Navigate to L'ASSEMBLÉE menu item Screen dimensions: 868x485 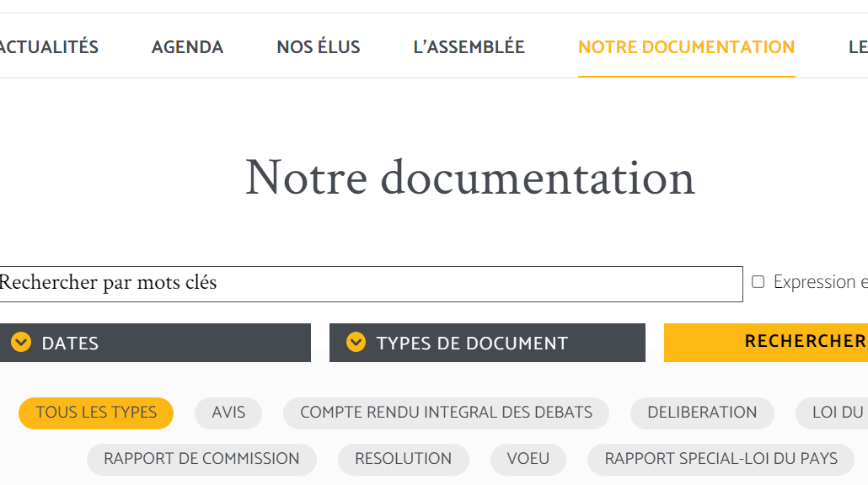coord(469,47)
